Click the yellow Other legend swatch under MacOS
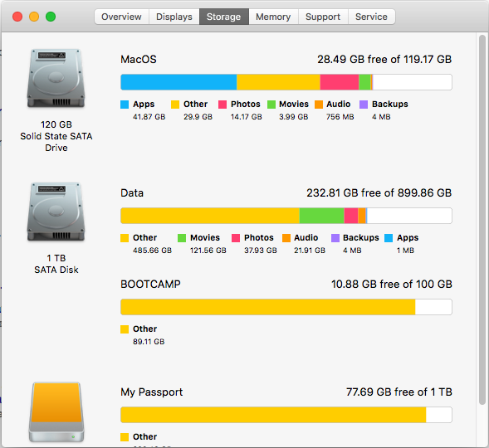Image resolution: width=489 pixels, height=448 pixels. (x=175, y=105)
